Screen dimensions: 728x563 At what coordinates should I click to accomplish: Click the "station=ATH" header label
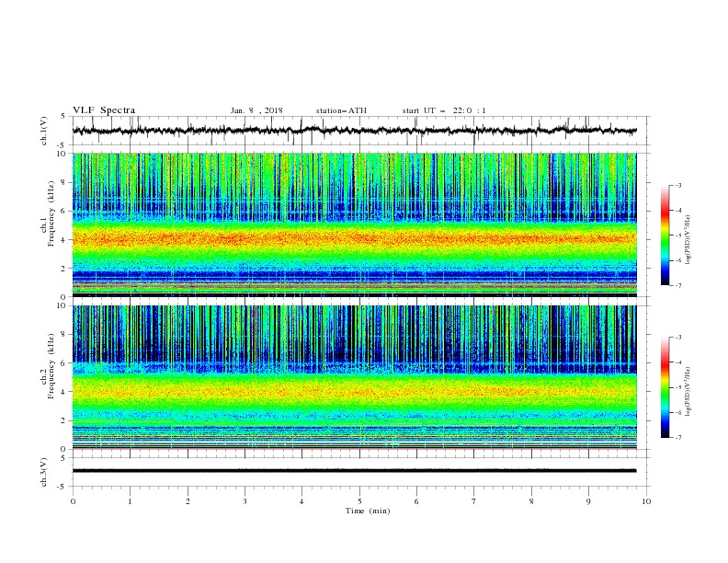pos(341,110)
